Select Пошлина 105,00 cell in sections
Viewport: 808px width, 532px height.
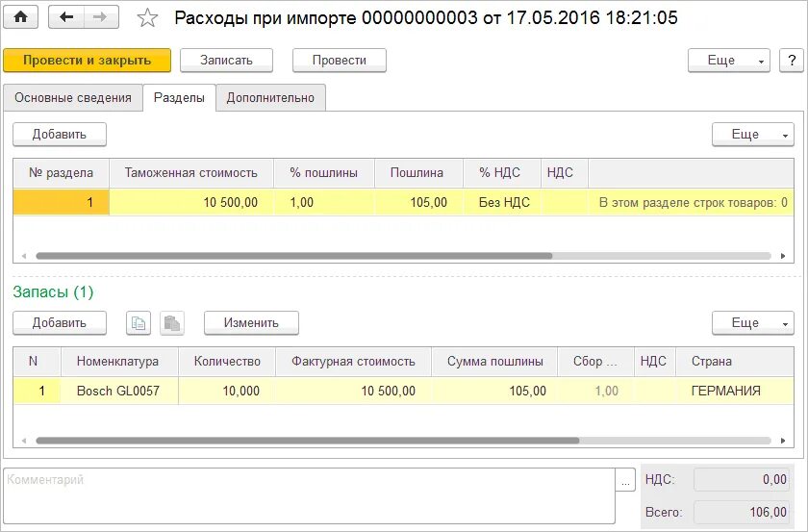point(419,203)
